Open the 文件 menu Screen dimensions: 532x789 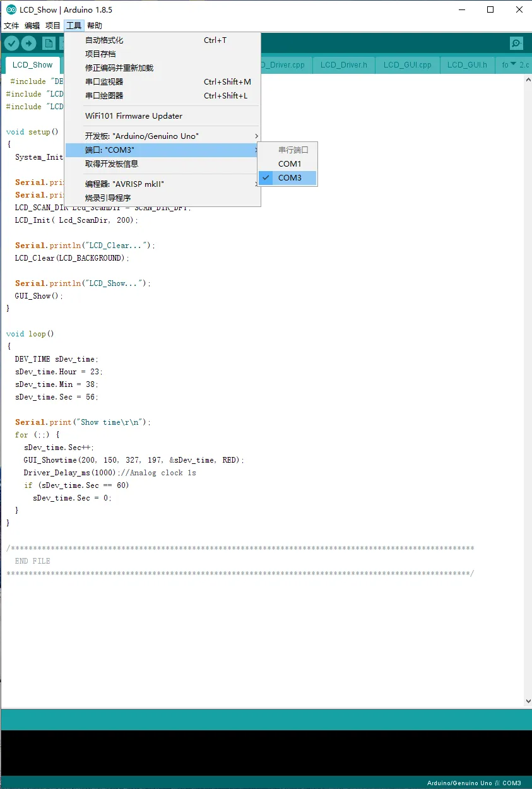pyautogui.click(x=11, y=25)
